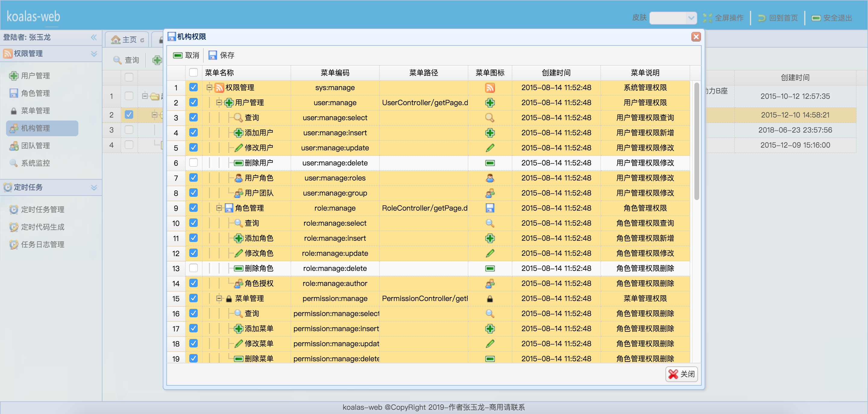Open the 皮肤 skin dropdown
Viewport: 868px width, 414px height.
(x=691, y=18)
